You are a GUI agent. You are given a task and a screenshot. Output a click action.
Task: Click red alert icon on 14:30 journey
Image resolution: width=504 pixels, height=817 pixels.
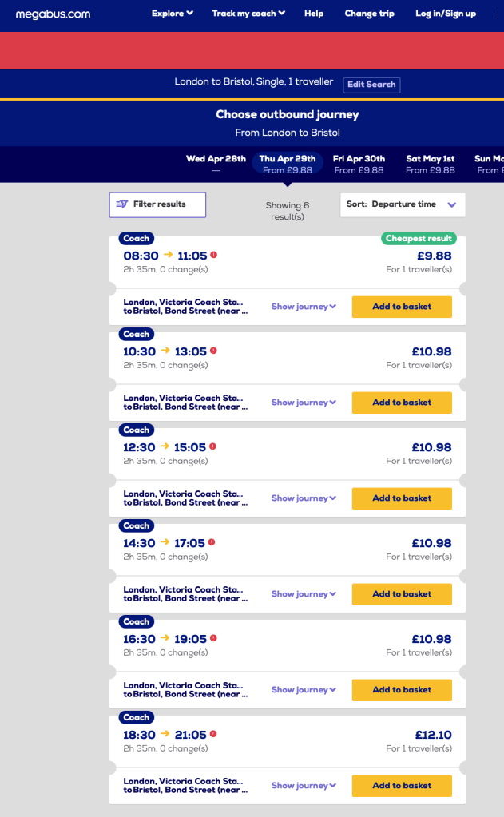tap(212, 542)
